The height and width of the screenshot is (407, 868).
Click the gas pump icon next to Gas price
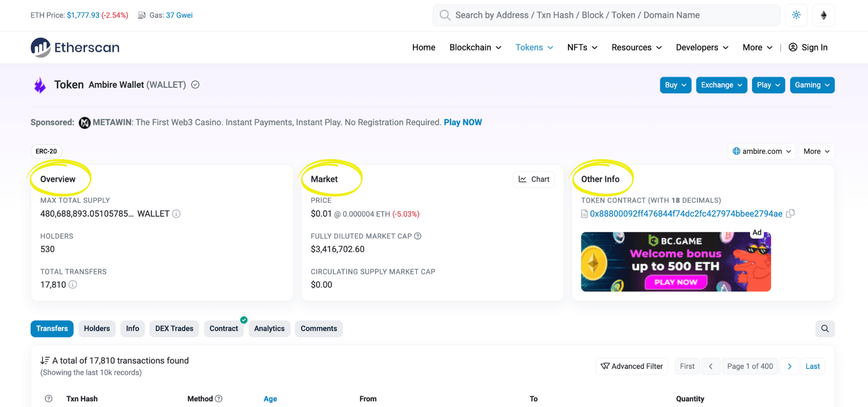point(141,15)
